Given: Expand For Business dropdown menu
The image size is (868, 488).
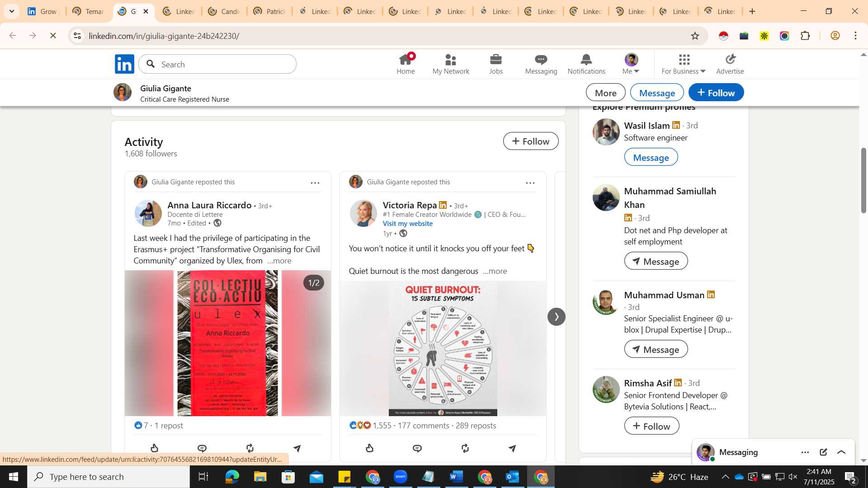Looking at the screenshot, I should point(683,64).
